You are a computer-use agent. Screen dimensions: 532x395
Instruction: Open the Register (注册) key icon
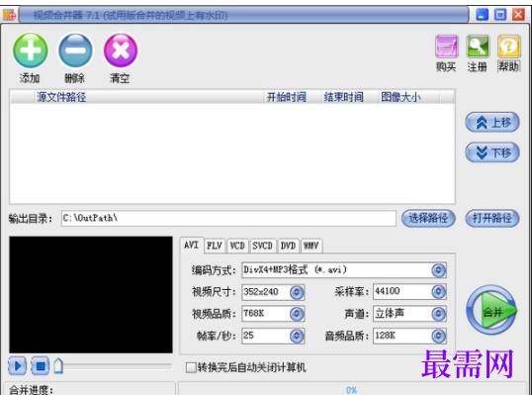pyautogui.click(x=478, y=47)
